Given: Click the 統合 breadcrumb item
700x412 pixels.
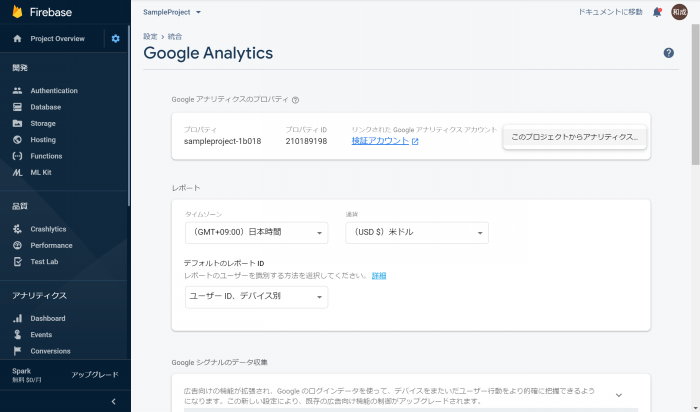Looking at the screenshot, I should pos(175,37).
